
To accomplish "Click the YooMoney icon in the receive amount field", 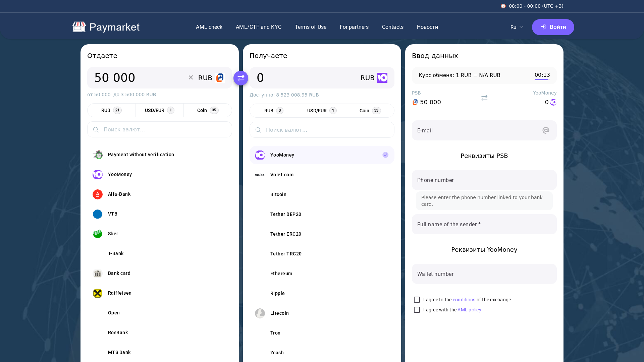I will (382, 78).
